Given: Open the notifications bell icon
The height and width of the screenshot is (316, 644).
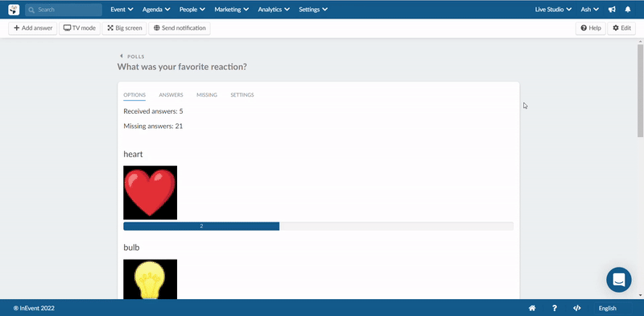Looking at the screenshot, I should tap(628, 10).
